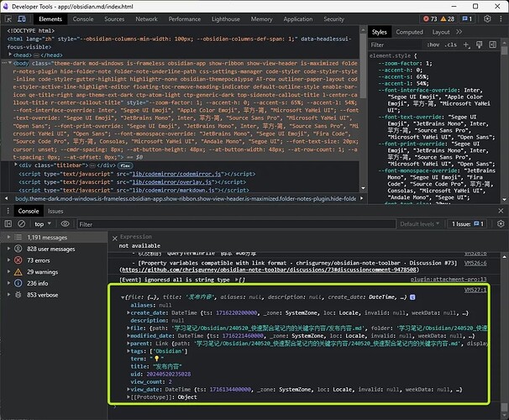
Task: Open the customize DevTools three-dot menu
Action: point(501,18)
